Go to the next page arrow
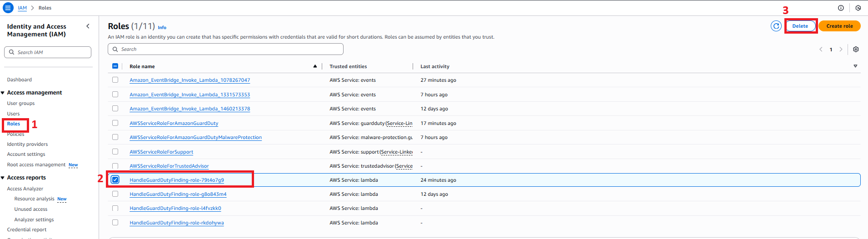The image size is (868, 239). coord(841,49)
